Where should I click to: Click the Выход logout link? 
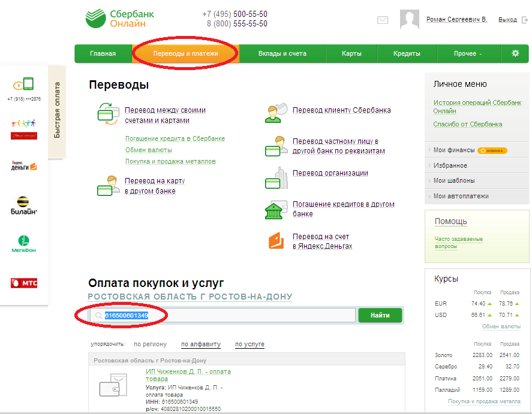(x=507, y=20)
